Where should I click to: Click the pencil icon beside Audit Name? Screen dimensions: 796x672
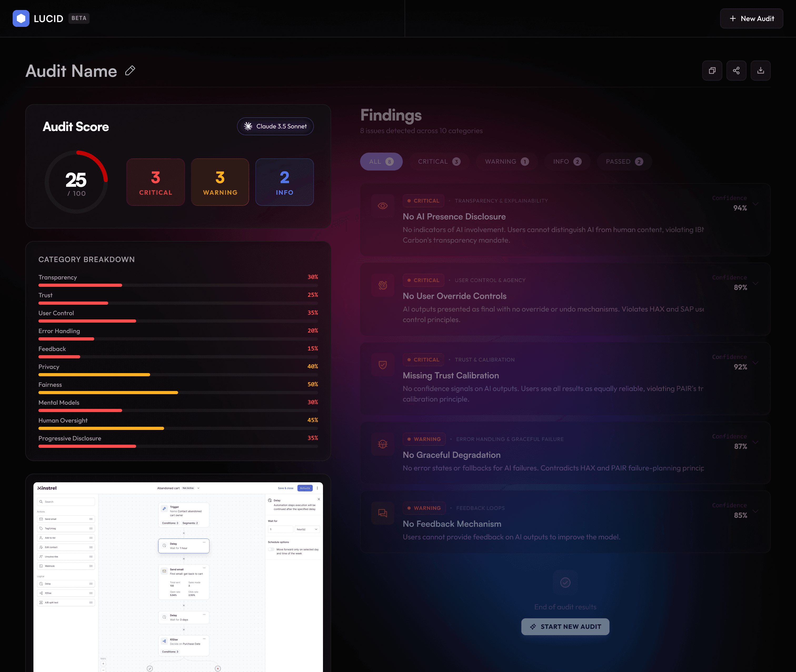(x=130, y=71)
